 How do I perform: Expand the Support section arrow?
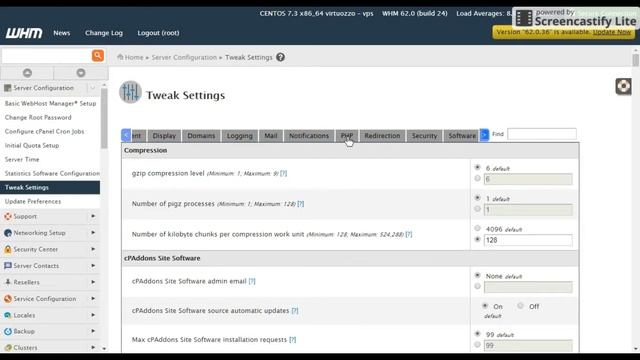tap(93, 216)
